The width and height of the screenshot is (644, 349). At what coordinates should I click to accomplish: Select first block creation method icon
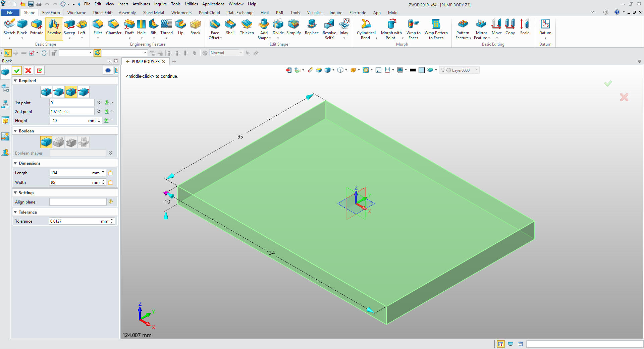point(46,92)
